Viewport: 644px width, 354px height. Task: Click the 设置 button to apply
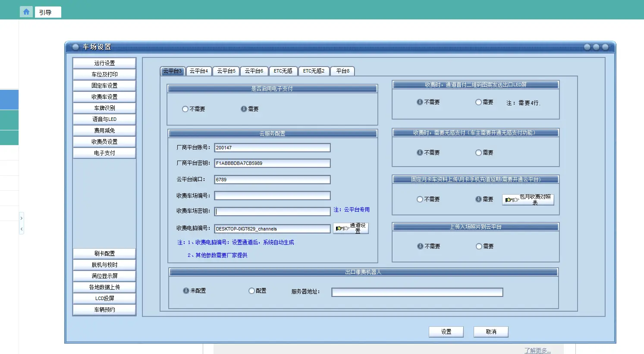446,332
